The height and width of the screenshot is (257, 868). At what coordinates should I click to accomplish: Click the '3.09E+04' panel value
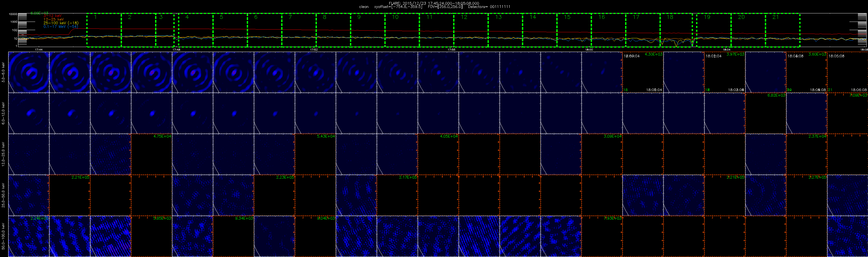(613, 136)
